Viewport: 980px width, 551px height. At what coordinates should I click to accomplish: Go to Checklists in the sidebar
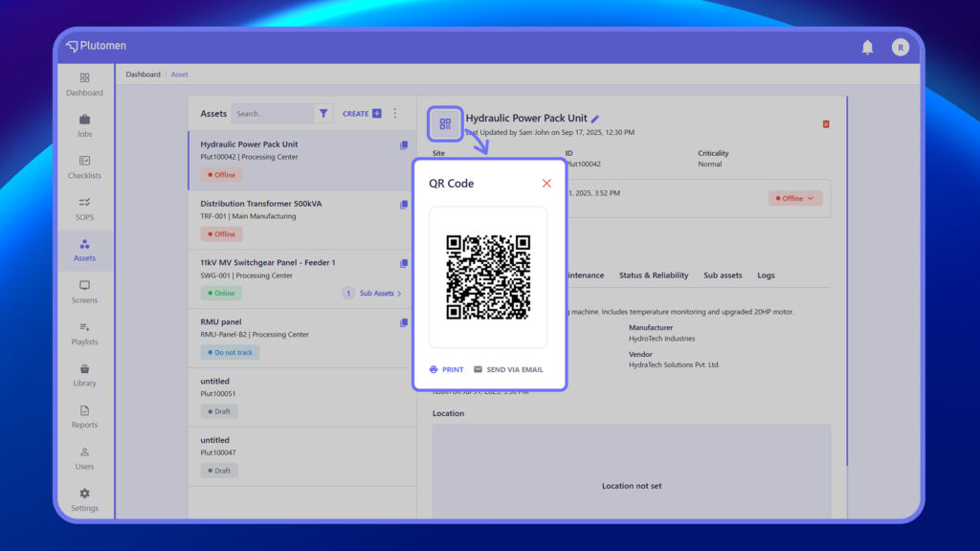pyautogui.click(x=84, y=167)
